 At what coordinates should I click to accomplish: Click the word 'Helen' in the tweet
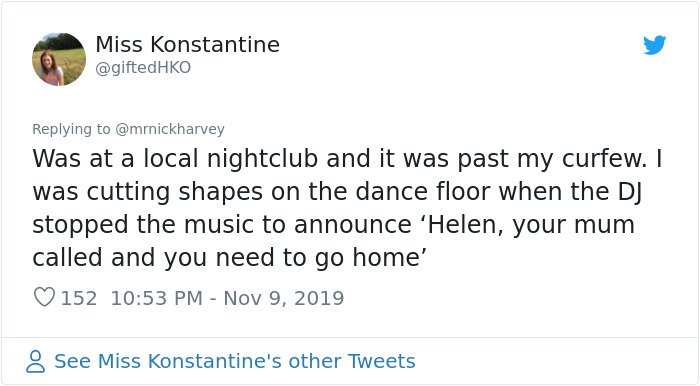tap(466, 225)
